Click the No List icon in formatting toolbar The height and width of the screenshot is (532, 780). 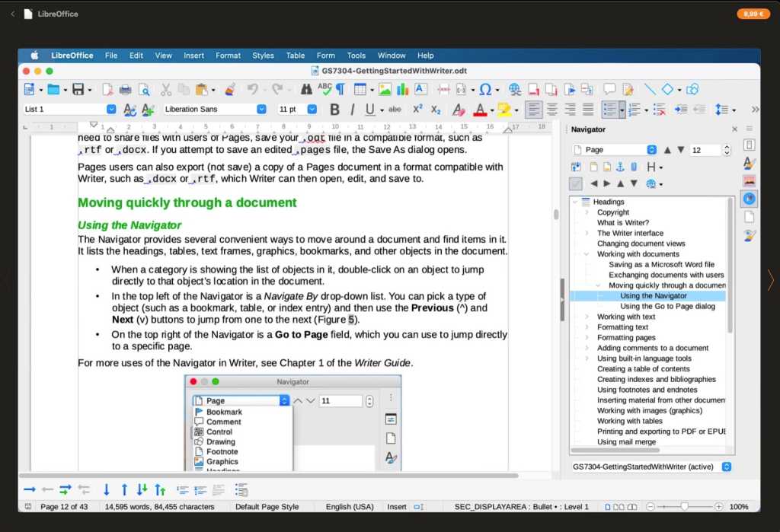click(x=659, y=110)
